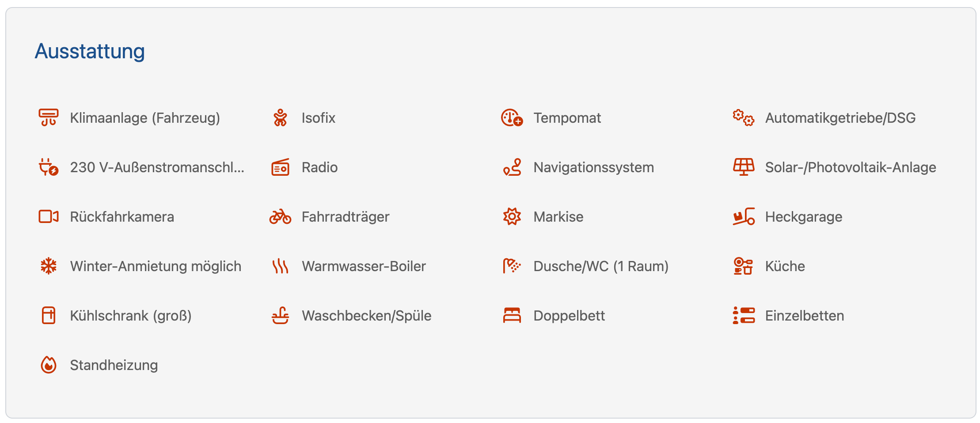Click the Tempomat speedometer icon
Image resolution: width=980 pixels, height=423 pixels.
512,118
